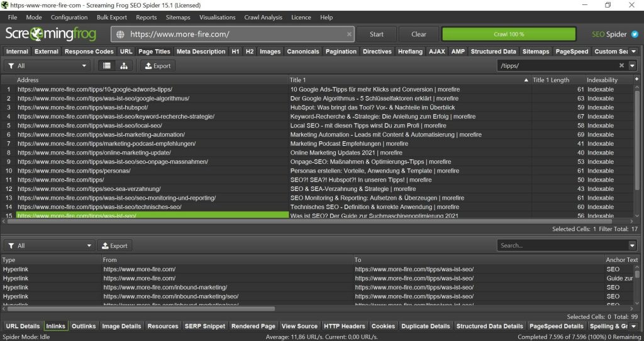Screen dimensions: 644x341
Task: Open the Crawl Analysis menu
Action: pos(264,17)
